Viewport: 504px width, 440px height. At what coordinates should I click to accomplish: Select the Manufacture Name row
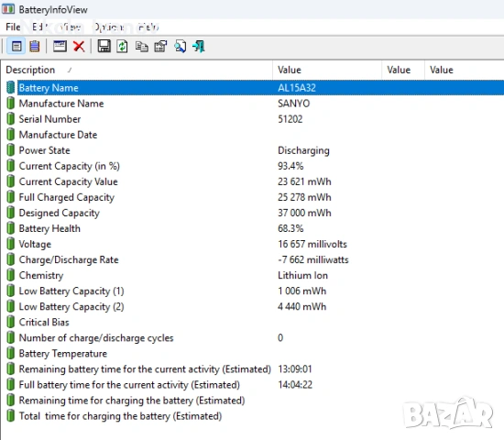254,104
